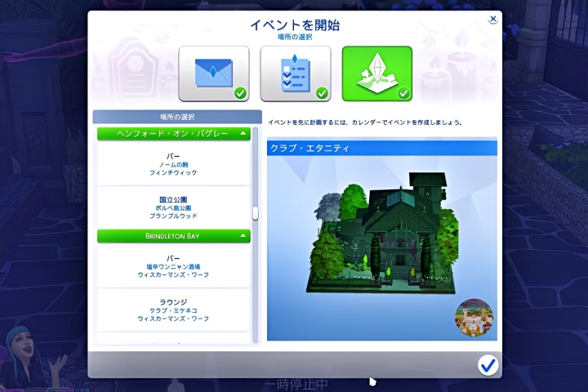Open the event goals checklist step
Image resolution: width=588 pixels, height=392 pixels.
pyautogui.click(x=296, y=73)
